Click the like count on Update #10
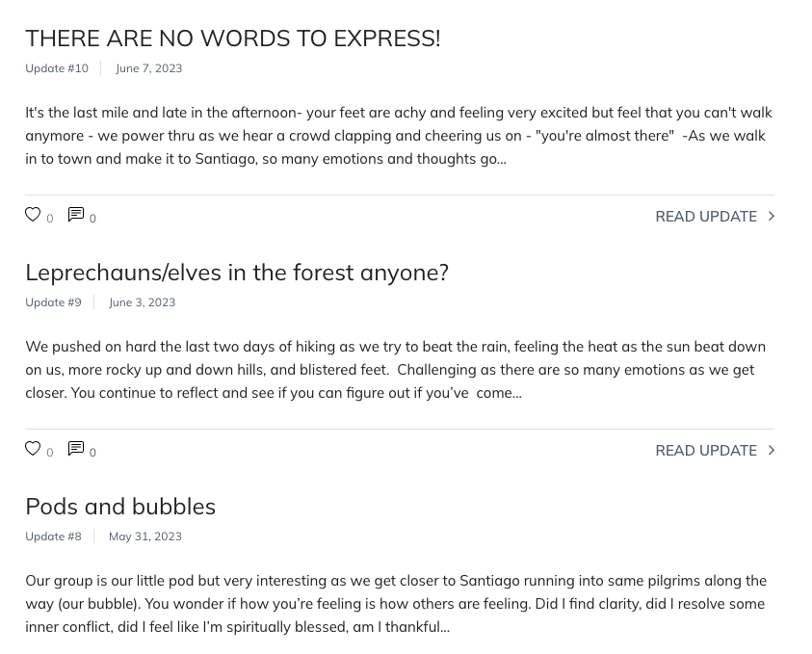This screenshot has width=812, height=654. pos(50,219)
